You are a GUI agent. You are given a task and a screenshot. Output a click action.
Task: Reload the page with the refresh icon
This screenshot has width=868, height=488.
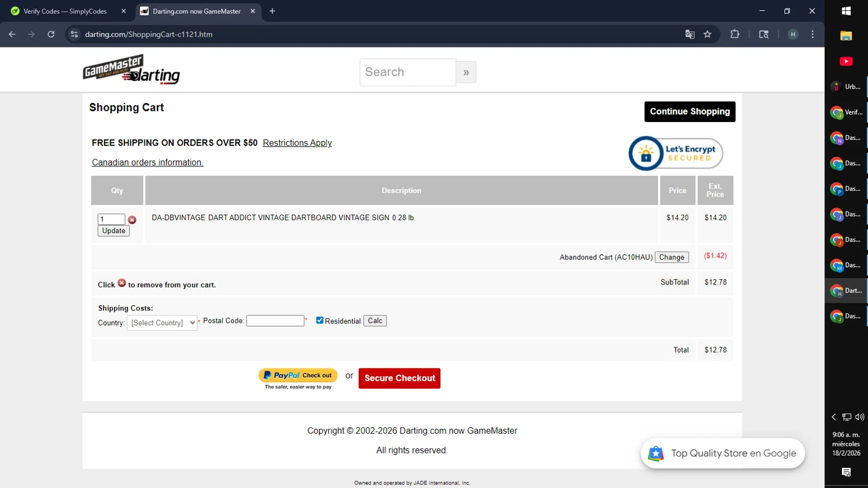point(51,34)
